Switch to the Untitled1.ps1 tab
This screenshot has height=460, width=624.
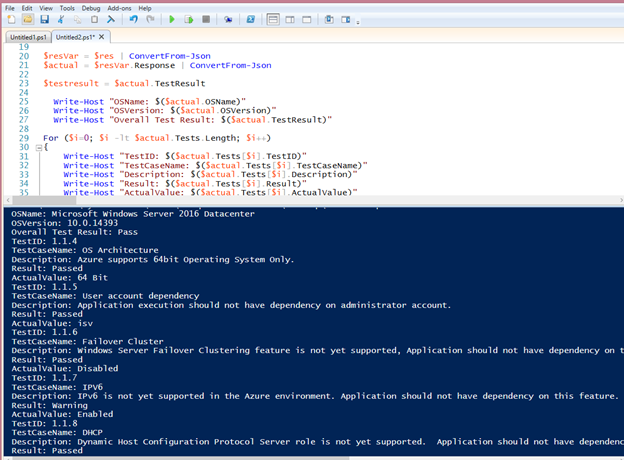pos(28,37)
